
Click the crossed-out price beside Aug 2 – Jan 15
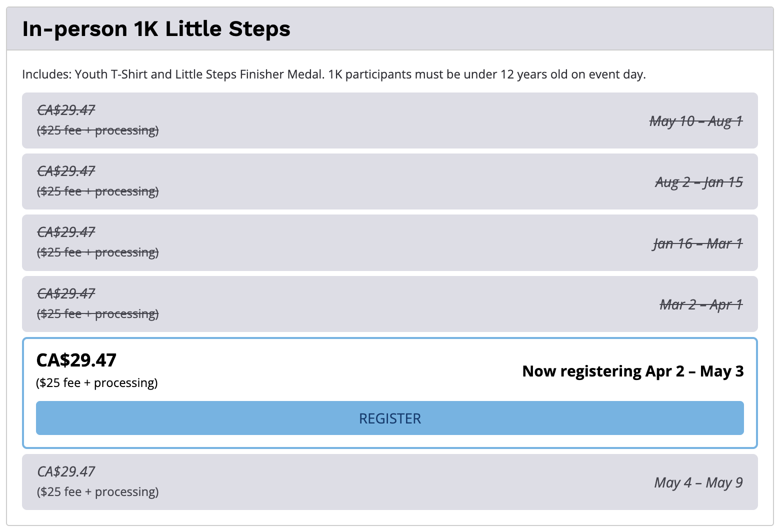click(66, 171)
